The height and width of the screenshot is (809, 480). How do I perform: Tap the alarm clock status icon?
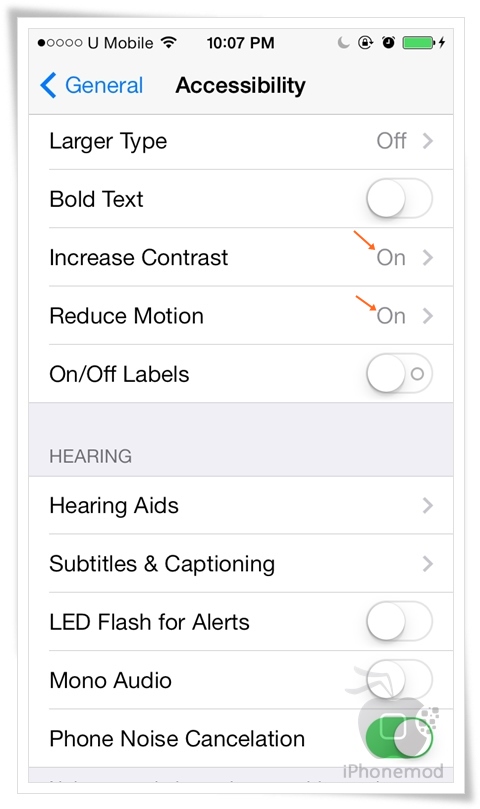coord(388,42)
